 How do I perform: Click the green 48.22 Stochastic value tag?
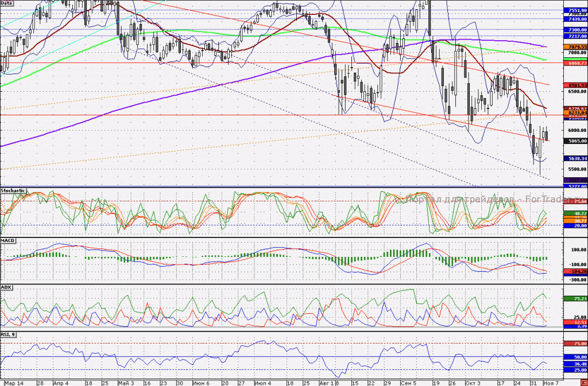point(575,213)
